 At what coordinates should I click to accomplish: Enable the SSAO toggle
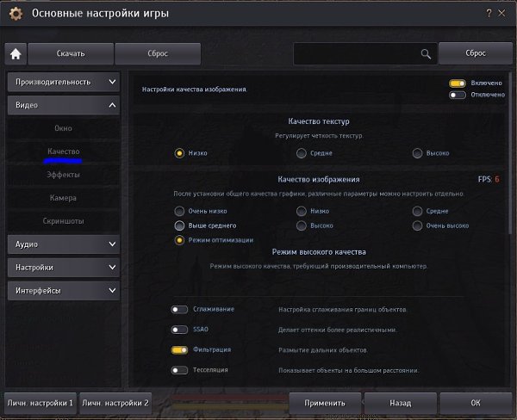179,330
